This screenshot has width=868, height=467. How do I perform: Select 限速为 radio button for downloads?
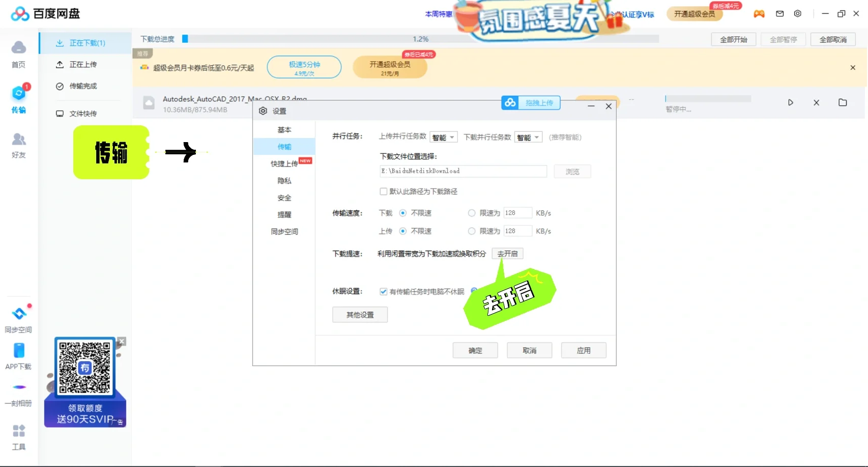click(472, 213)
